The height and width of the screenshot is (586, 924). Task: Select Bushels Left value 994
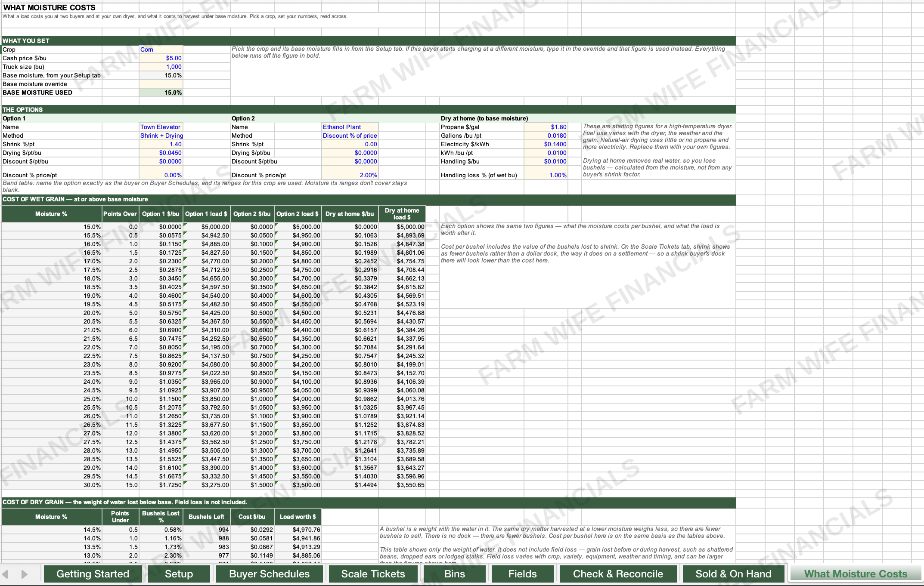click(207, 530)
